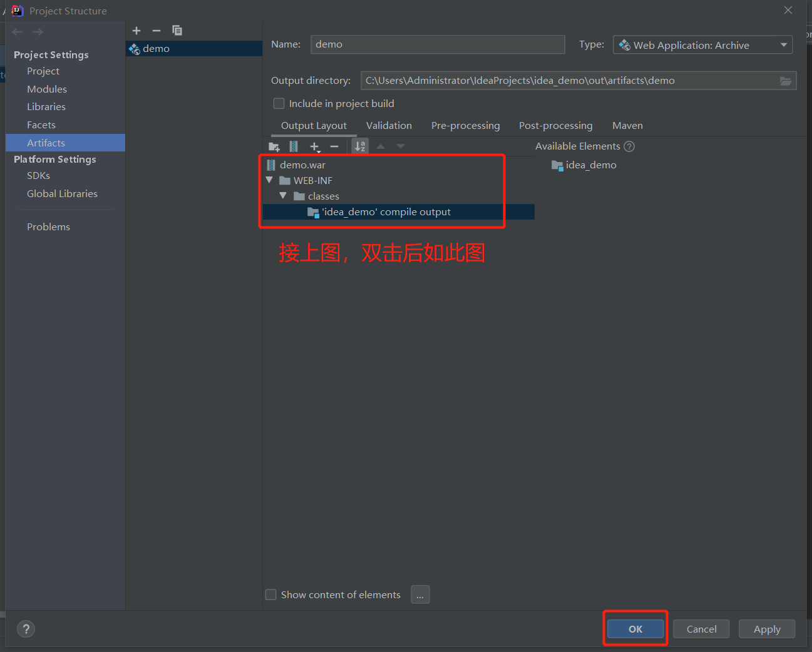The image size is (812, 652).
Task: Click the back navigation arrow
Action: click(18, 32)
